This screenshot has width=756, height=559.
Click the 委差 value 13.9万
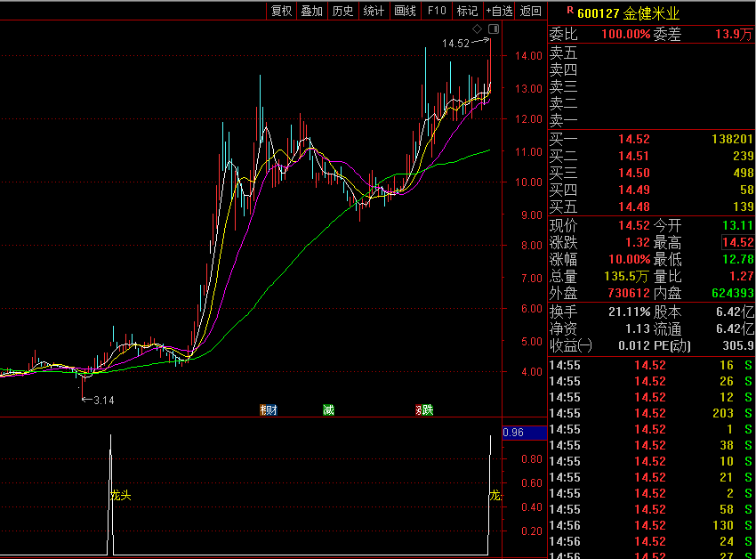(734, 35)
